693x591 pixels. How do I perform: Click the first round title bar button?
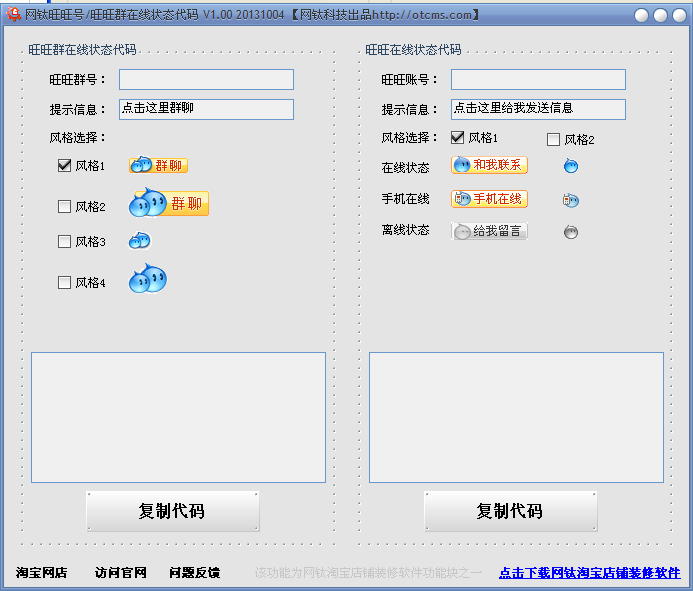[641, 15]
